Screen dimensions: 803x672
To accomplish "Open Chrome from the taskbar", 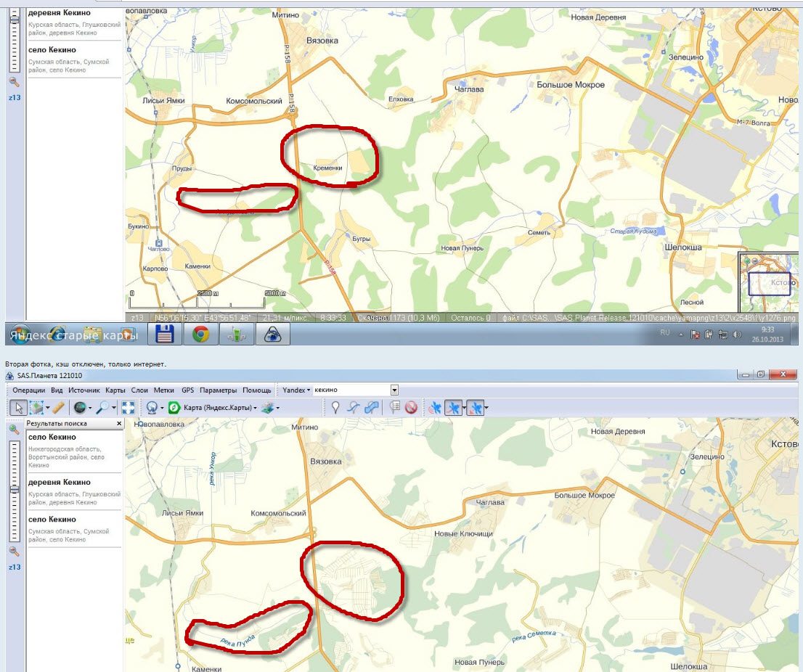I will (200, 334).
